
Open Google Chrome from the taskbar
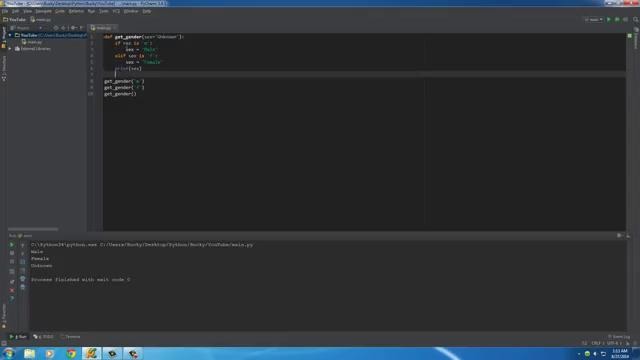pos(71,353)
